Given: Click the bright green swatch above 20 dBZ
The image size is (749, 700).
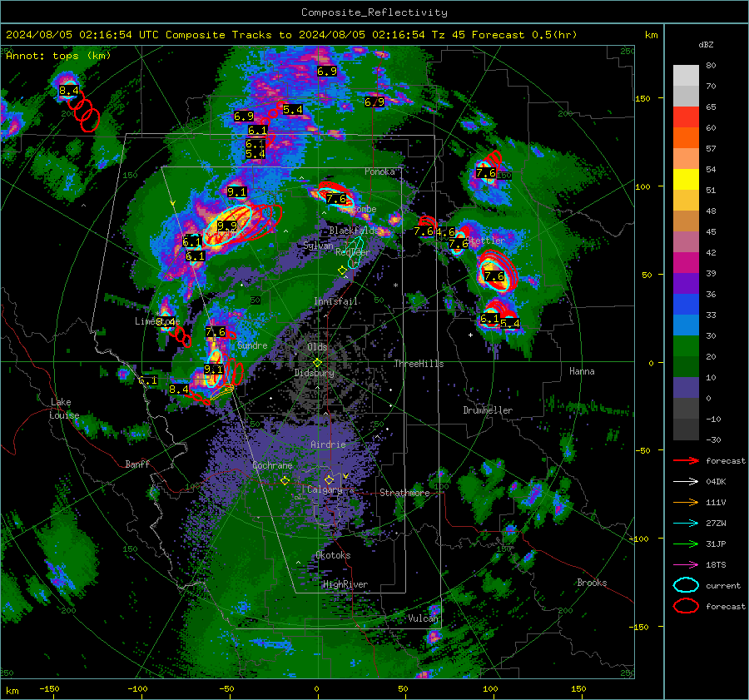Looking at the screenshot, I should (x=686, y=346).
